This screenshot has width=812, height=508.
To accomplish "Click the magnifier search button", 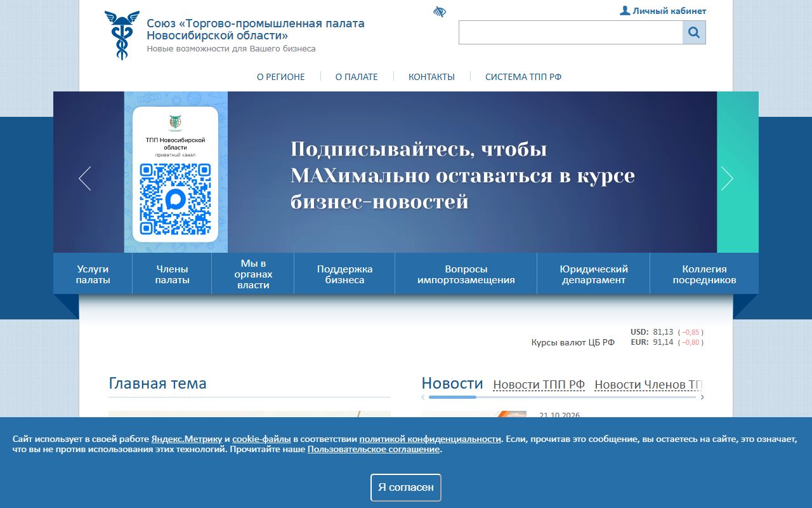I will [x=694, y=32].
